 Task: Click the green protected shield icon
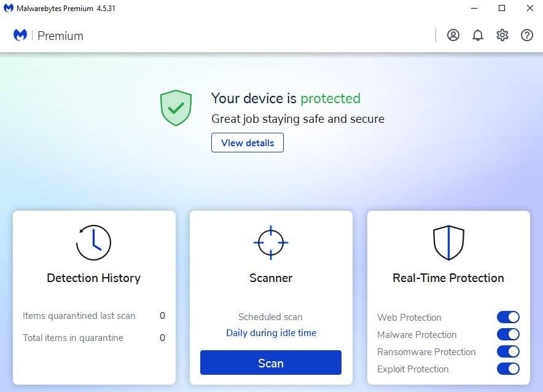[176, 108]
